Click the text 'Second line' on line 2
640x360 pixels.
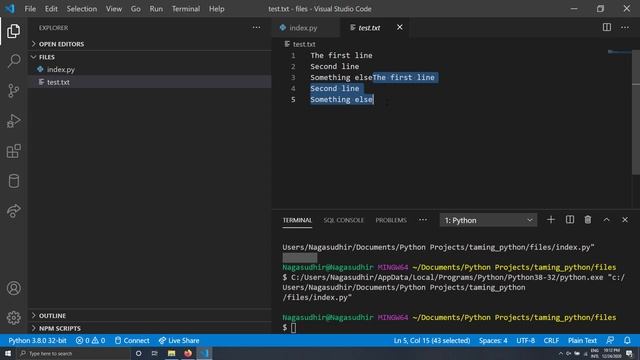(x=335, y=66)
